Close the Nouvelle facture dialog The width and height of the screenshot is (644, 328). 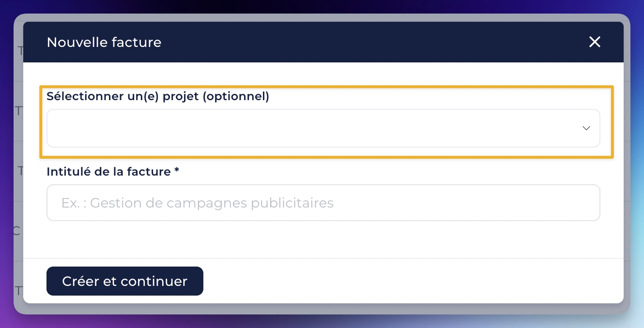594,42
